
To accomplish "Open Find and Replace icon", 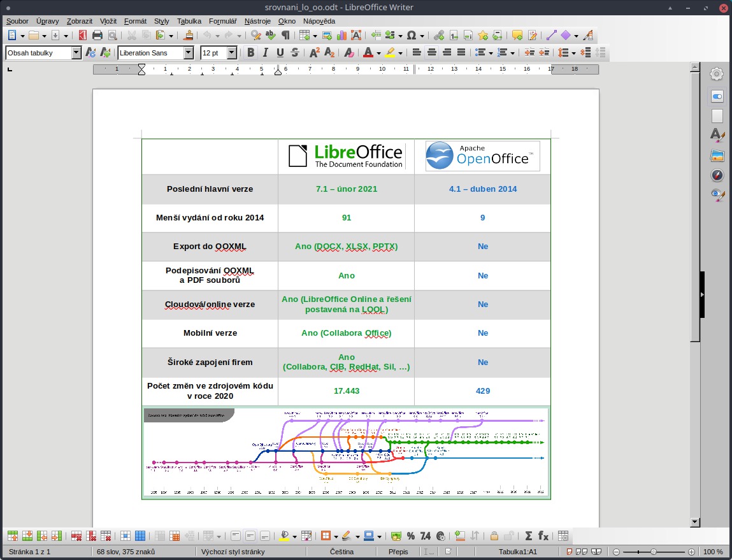I will pyautogui.click(x=255, y=35).
